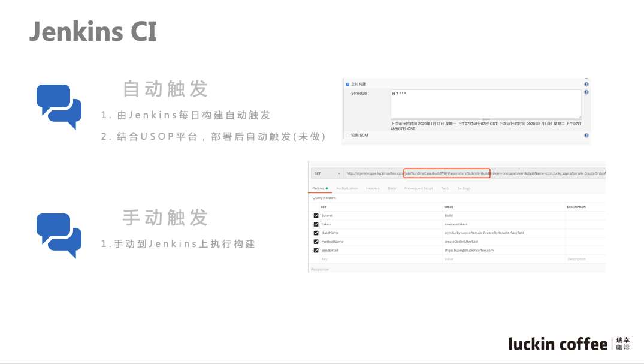The image size is (644, 364).
Task: Switch to the Authorization tab
Action: pos(347,188)
